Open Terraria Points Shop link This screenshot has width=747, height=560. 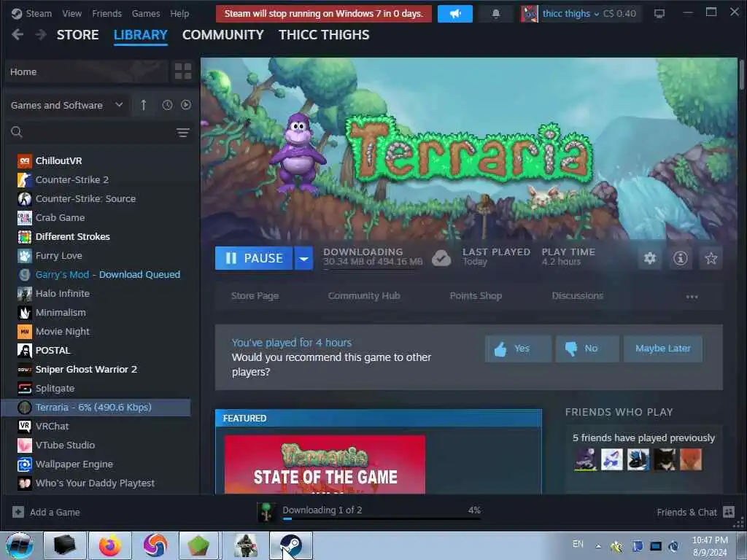(x=476, y=296)
